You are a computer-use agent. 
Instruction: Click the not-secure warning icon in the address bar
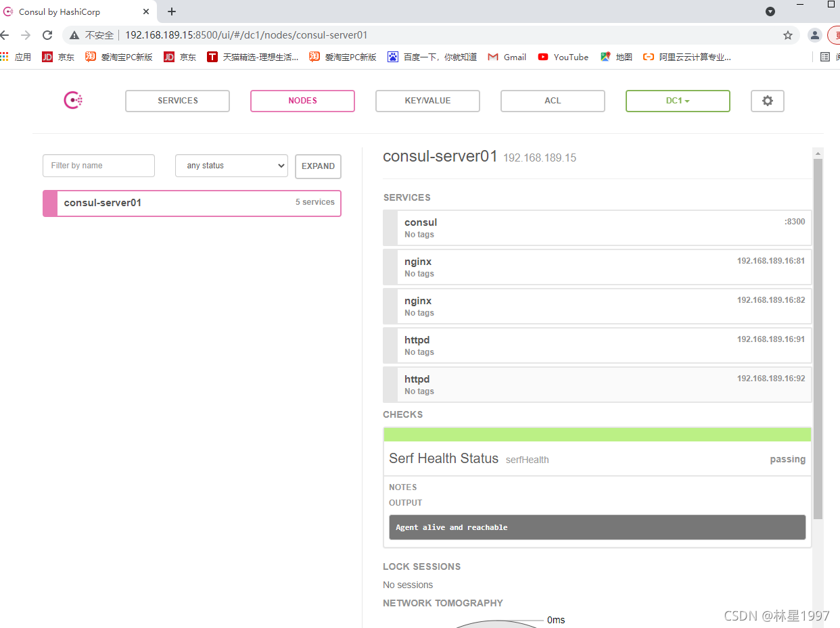point(74,35)
